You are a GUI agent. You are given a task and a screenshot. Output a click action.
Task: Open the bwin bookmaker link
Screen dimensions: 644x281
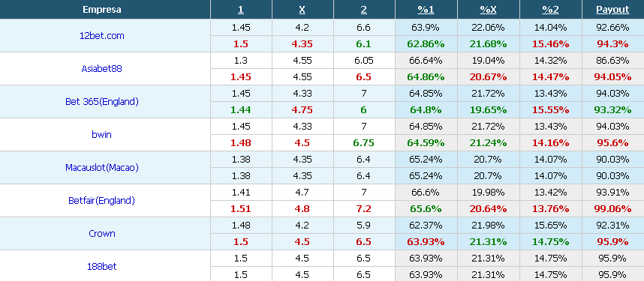point(102,134)
